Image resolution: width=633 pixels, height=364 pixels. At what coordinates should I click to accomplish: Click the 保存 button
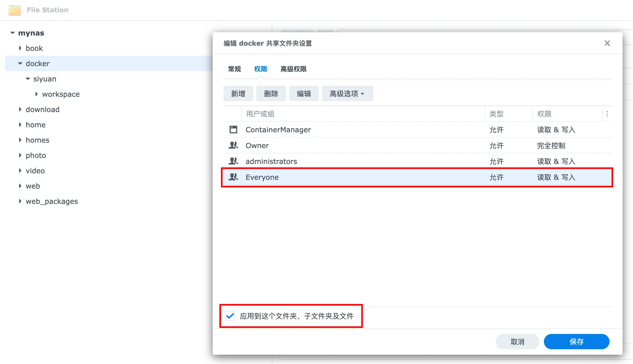tap(576, 342)
